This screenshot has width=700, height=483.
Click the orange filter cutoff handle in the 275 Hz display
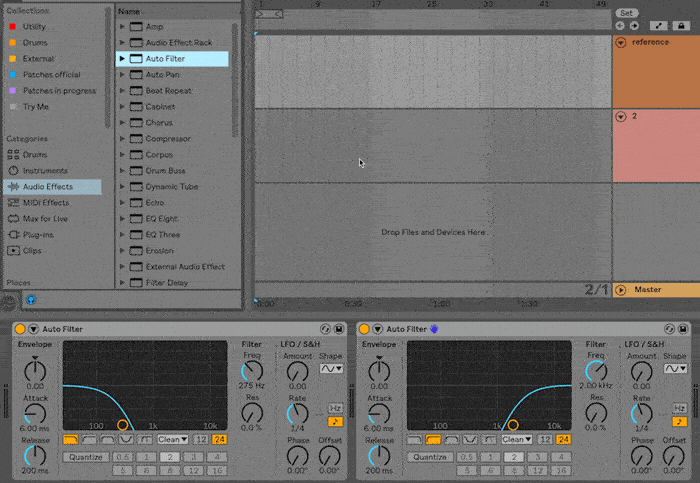tap(122, 425)
